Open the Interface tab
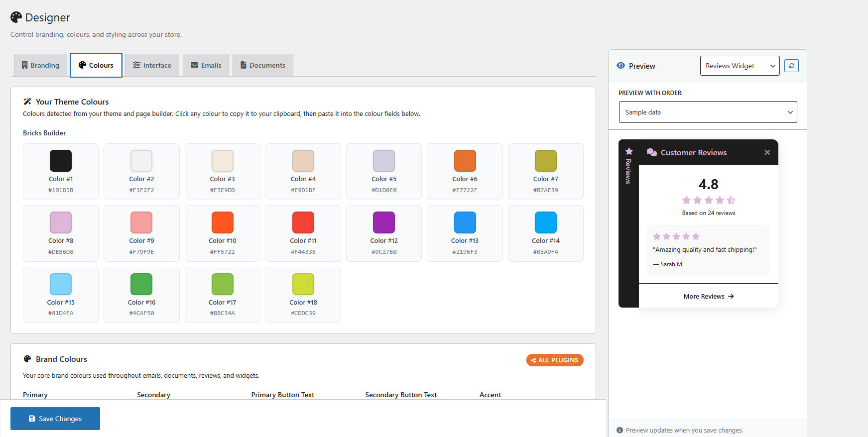868x437 pixels. coord(152,65)
